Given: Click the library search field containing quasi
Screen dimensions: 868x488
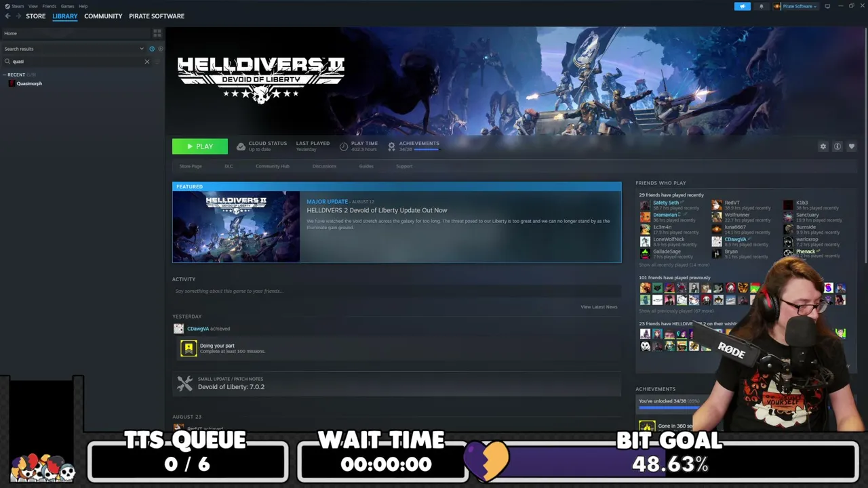Looking at the screenshot, I should coord(76,62).
